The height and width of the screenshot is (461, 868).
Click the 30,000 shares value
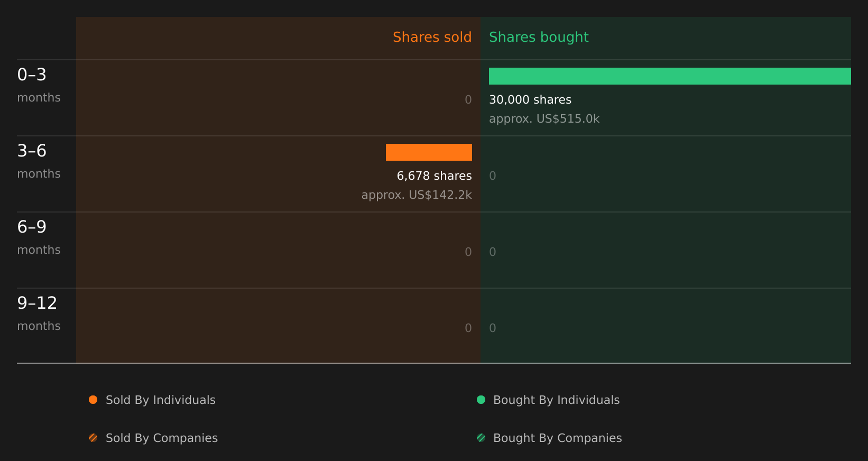(x=530, y=100)
